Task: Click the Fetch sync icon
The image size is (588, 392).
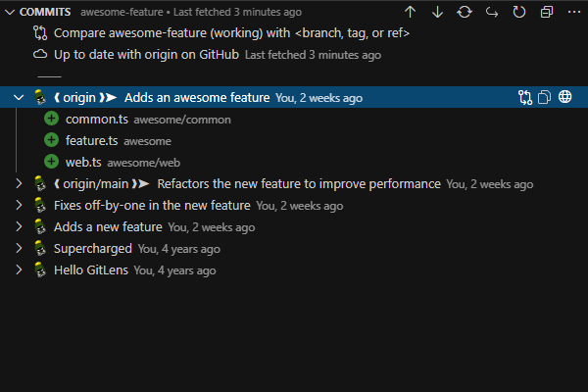Action: pos(465,12)
